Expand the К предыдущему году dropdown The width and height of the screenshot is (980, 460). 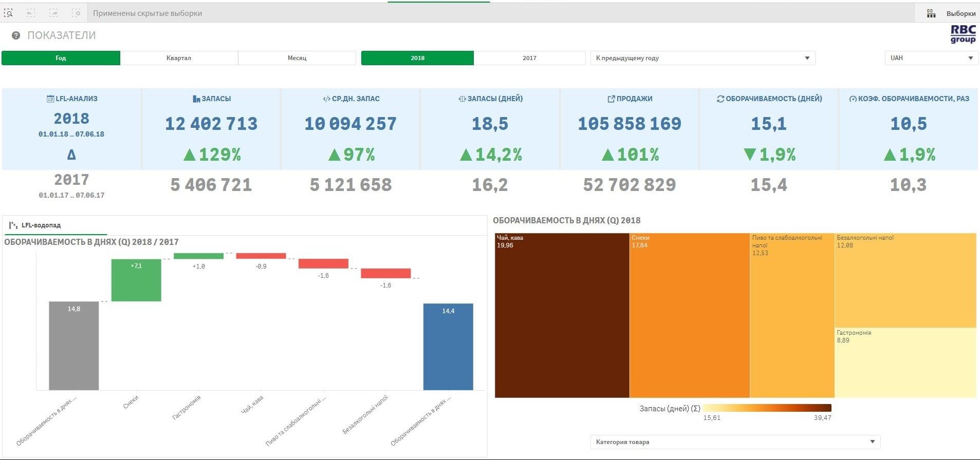pos(702,58)
